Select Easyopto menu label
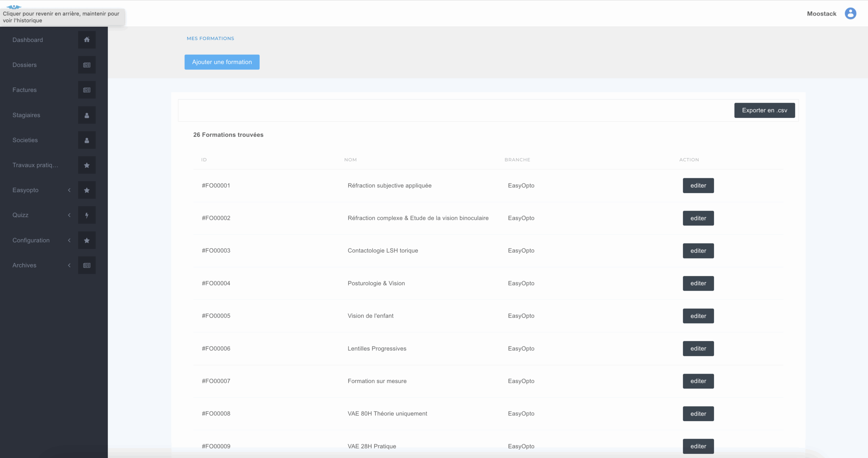868x458 pixels. point(25,190)
